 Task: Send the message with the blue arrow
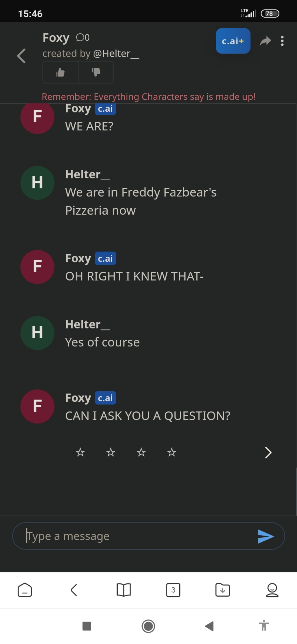[266, 536]
